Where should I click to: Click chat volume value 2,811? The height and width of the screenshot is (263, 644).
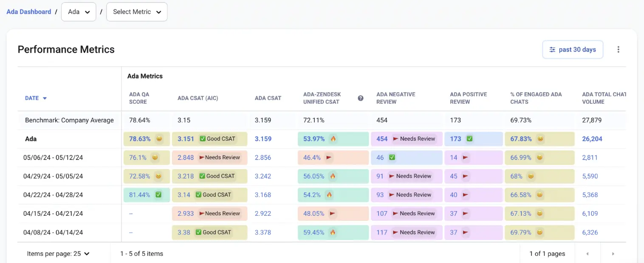(590, 157)
